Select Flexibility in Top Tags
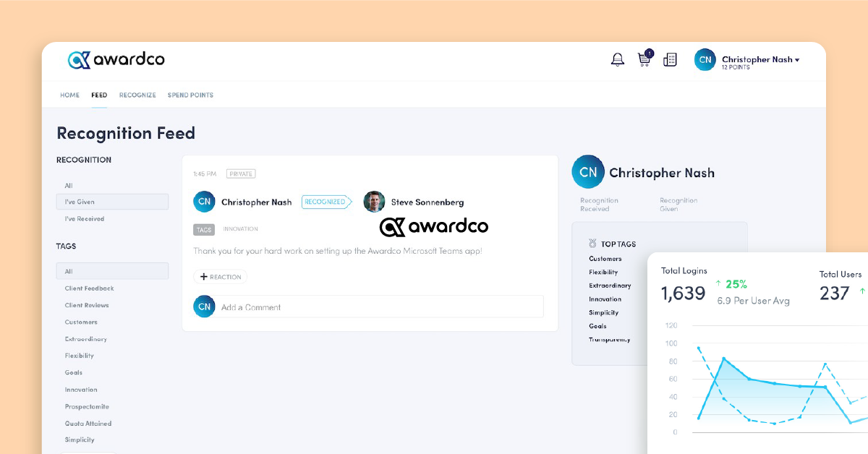The height and width of the screenshot is (454, 868). [x=604, y=273]
